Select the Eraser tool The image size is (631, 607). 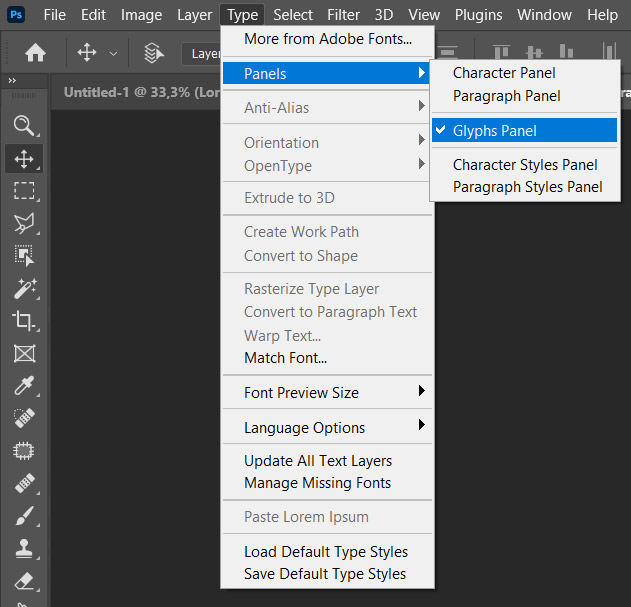click(25, 581)
